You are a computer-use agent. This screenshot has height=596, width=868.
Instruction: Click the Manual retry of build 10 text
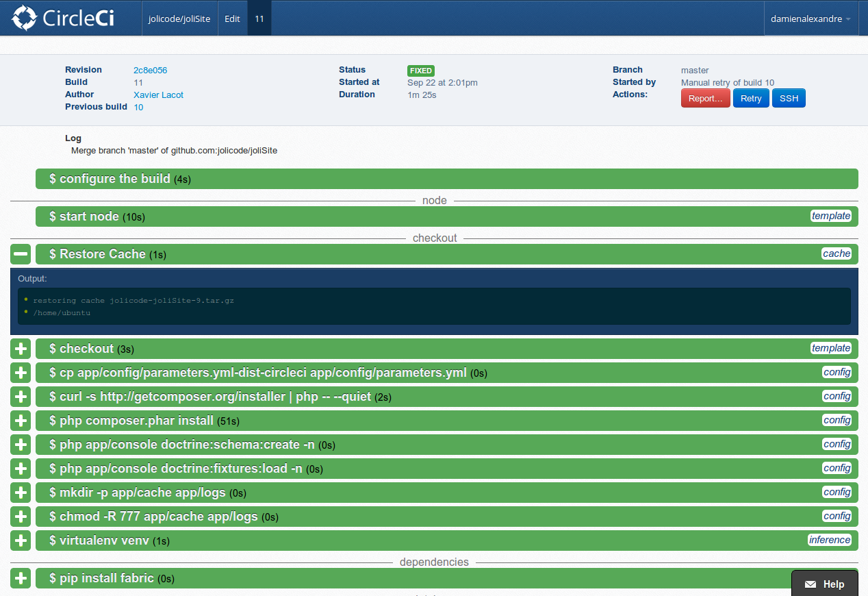coord(728,82)
